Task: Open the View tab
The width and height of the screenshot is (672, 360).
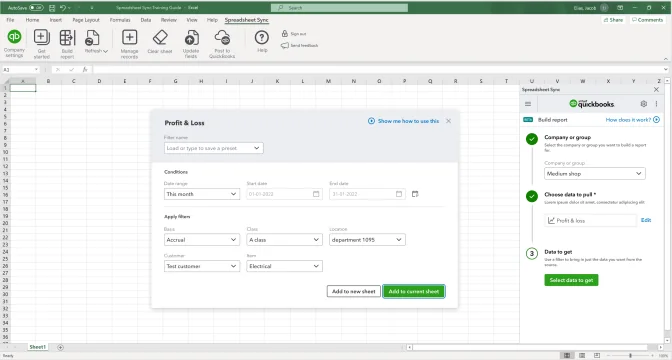Action: point(192,20)
